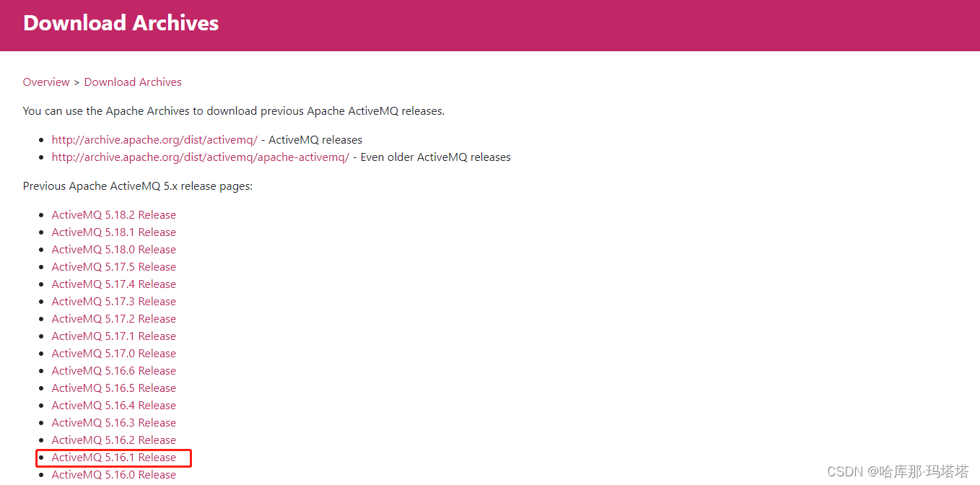980x485 pixels.
Task: Open ActiveMQ 5.17.1 Release page
Action: pos(114,336)
